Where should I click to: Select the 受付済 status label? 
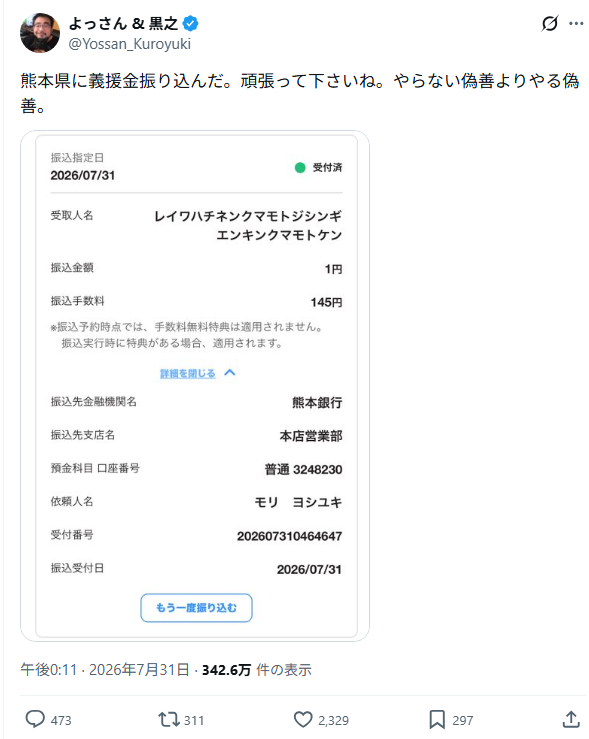coord(327,167)
